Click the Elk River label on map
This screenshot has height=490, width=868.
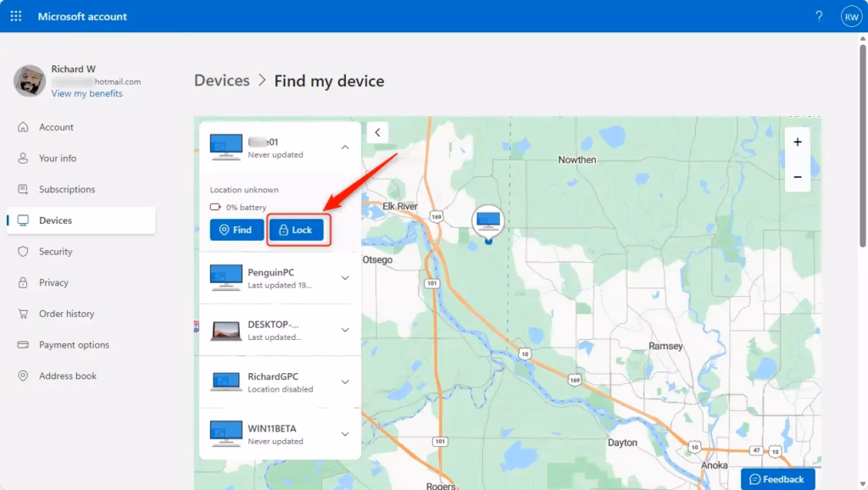tap(400, 207)
